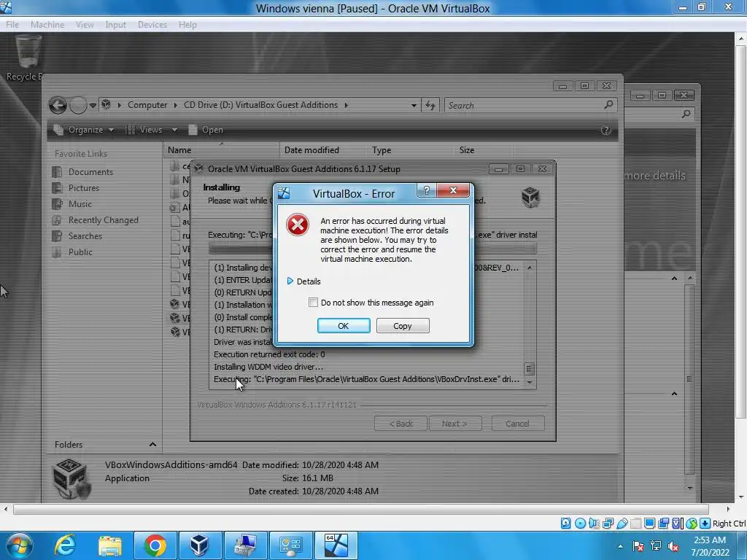Click Cancel in Guest Additions Setup
This screenshot has height=560, width=747.
(x=517, y=424)
